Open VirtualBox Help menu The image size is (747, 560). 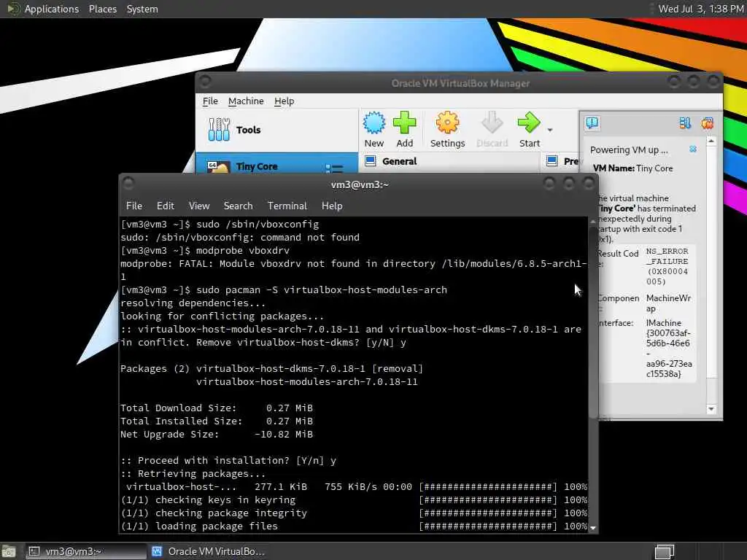(284, 101)
